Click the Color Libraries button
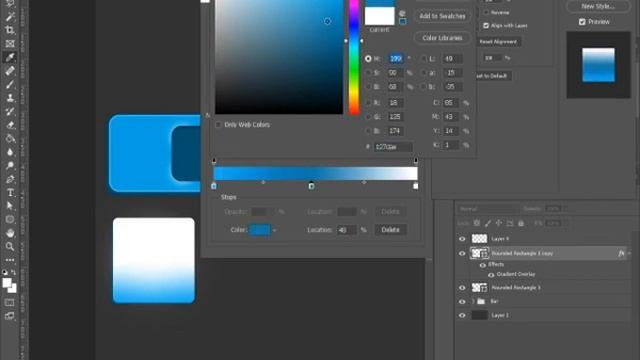The image size is (640, 360). point(442,38)
